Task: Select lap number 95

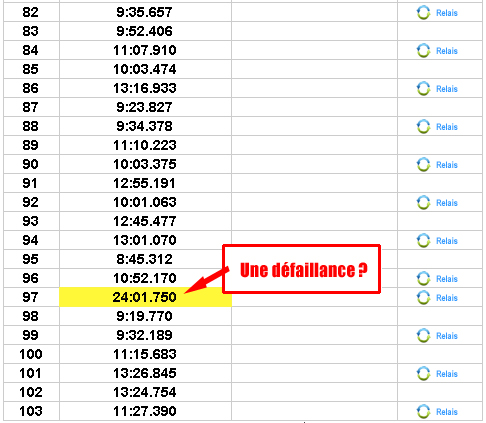Action: click(30, 259)
